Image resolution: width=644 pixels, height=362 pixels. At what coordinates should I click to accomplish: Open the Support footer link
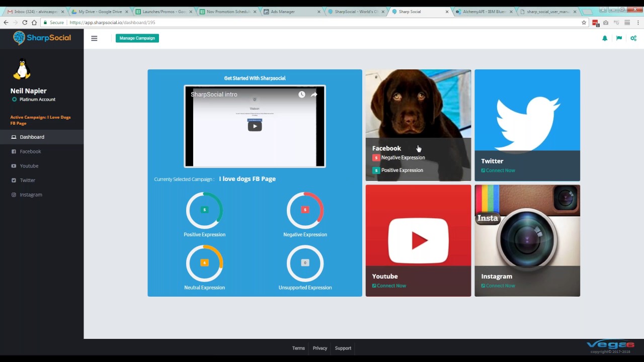(343, 348)
